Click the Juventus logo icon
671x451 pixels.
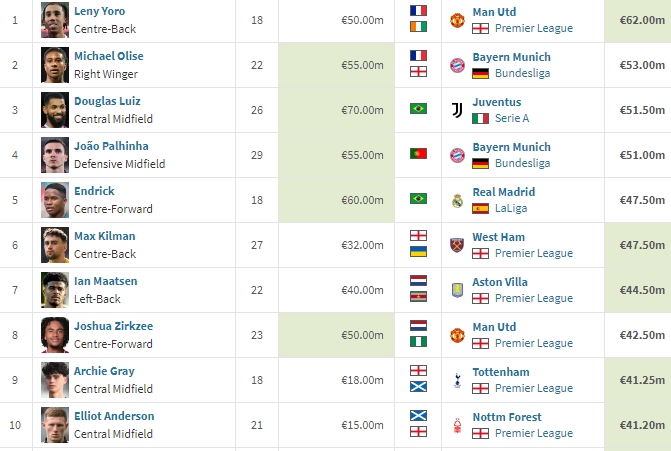coord(457,110)
